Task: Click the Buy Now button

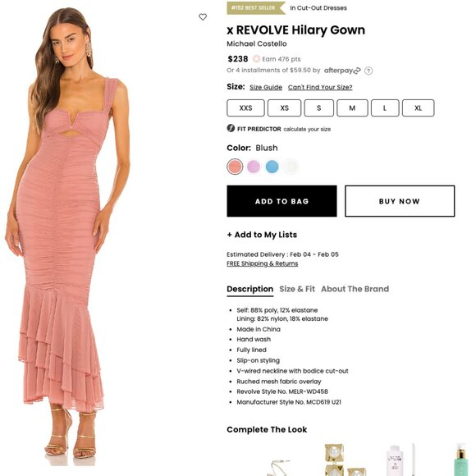Action: tap(400, 201)
